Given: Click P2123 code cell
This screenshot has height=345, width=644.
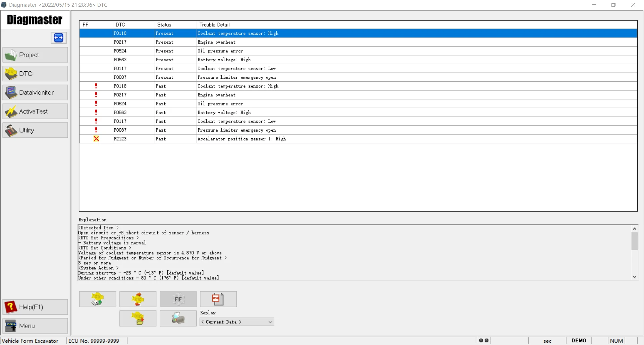Looking at the screenshot, I should pos(134,139).
